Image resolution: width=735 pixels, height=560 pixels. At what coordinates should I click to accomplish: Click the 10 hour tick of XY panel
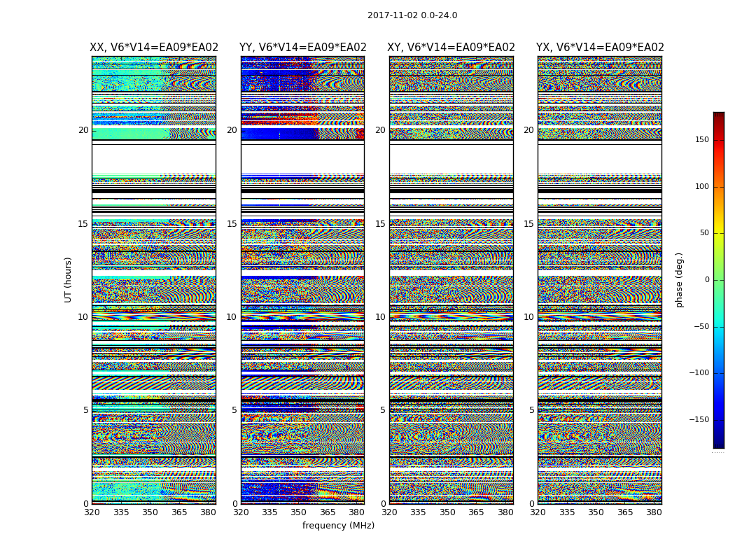(x=381, y=317)
